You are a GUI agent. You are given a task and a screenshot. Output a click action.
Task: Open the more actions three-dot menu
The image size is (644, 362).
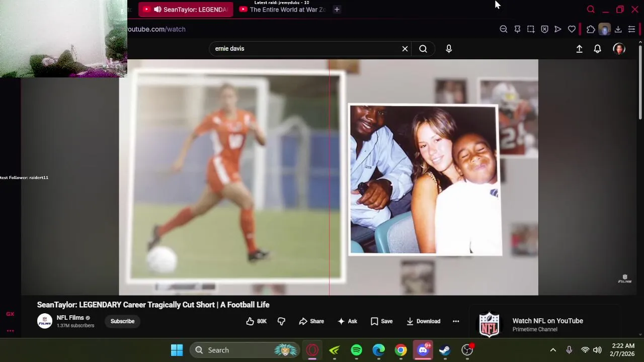pyautogui.click(x=456, y=321)
